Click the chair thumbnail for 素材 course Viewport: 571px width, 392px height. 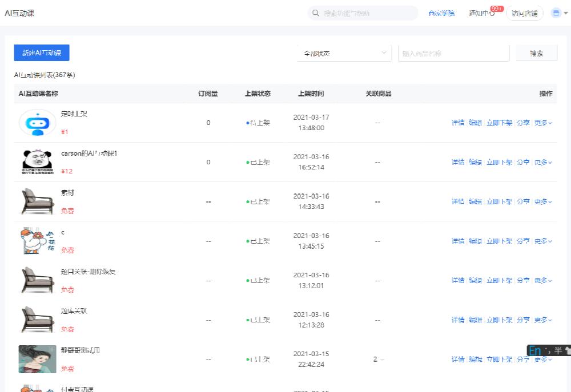tap(37, 201)
